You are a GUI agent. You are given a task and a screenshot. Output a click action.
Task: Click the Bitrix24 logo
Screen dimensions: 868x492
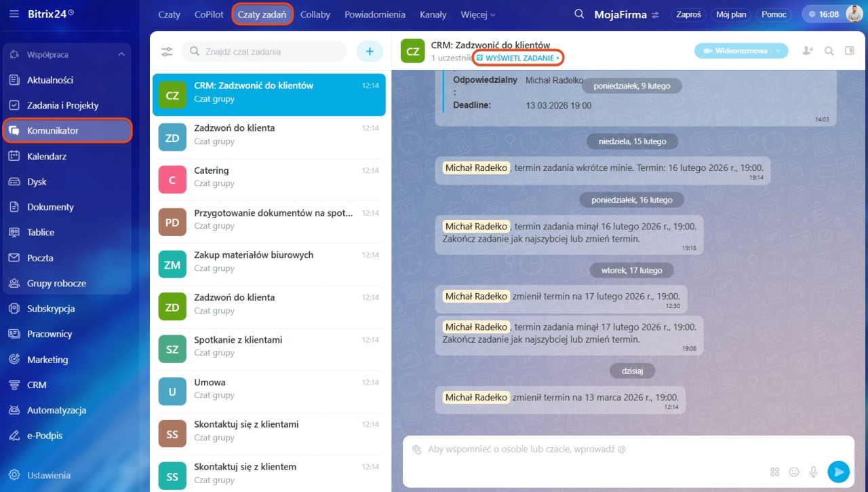51,14
